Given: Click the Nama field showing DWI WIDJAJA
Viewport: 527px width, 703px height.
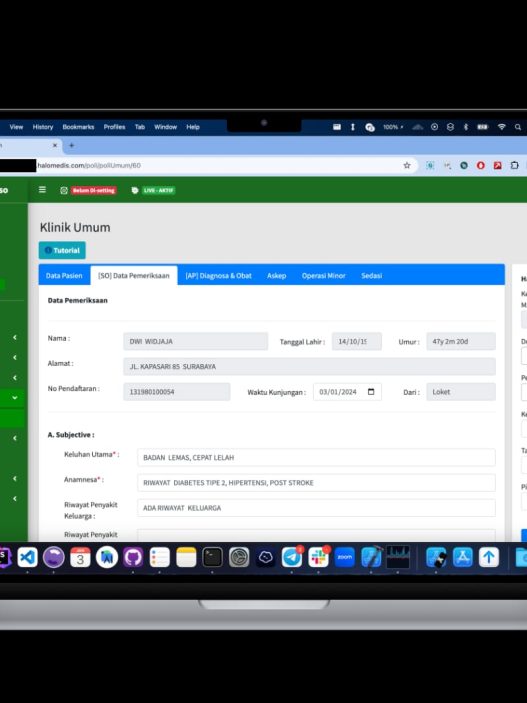Looking at the screenshot, I should pyautogui.click(x=196, y=341).
